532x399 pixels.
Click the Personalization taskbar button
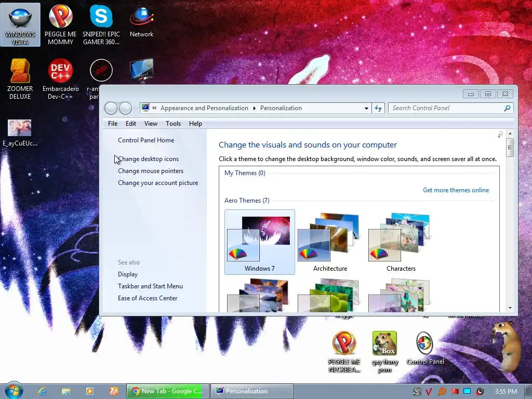pos(252,391)
